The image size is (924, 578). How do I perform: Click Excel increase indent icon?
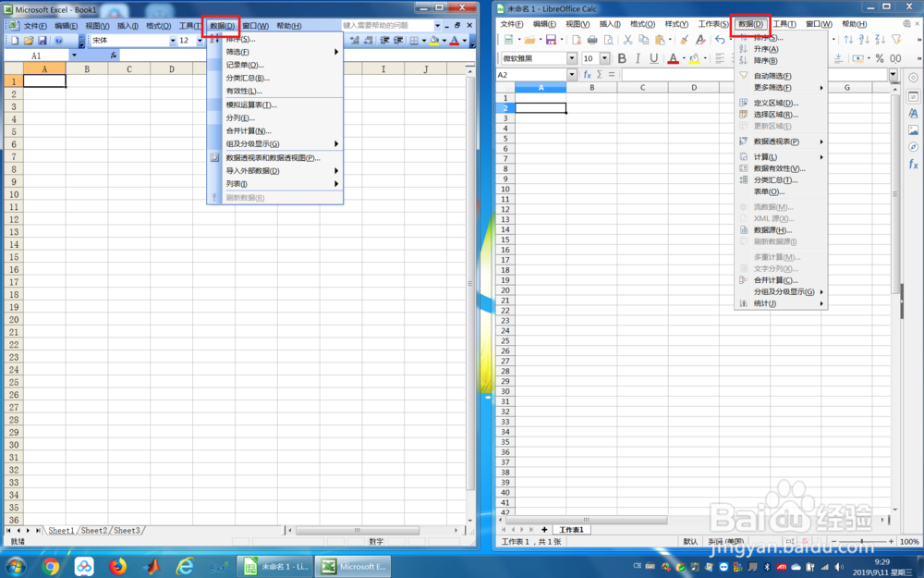tap(398, 40)
